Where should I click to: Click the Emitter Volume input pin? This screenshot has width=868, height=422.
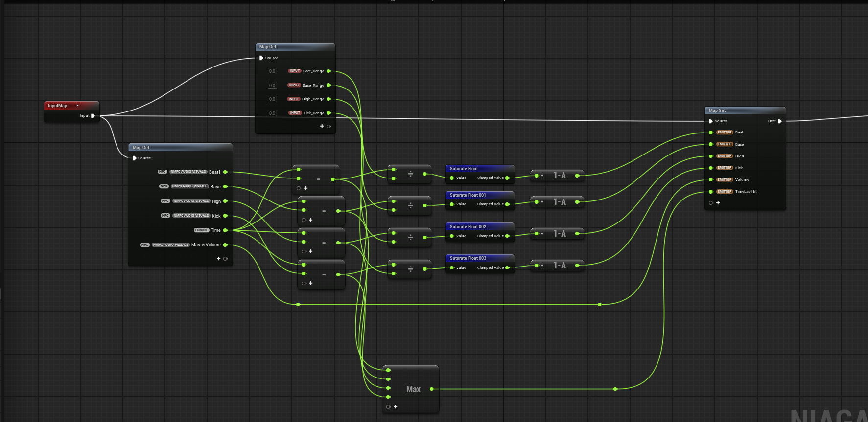pos(711,179)
